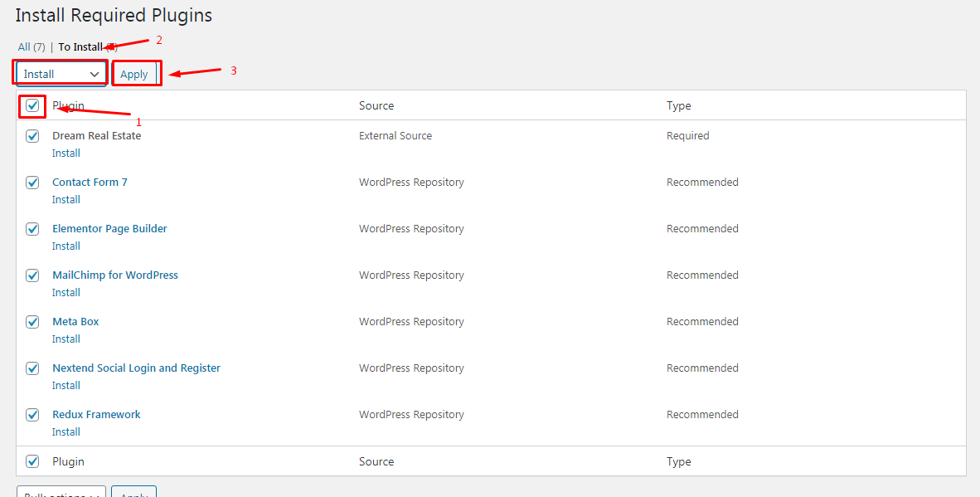Click WordPress Repository in Contact Form 7 row
The width and height of the screenshot is (980, 497).
[411, 182]
